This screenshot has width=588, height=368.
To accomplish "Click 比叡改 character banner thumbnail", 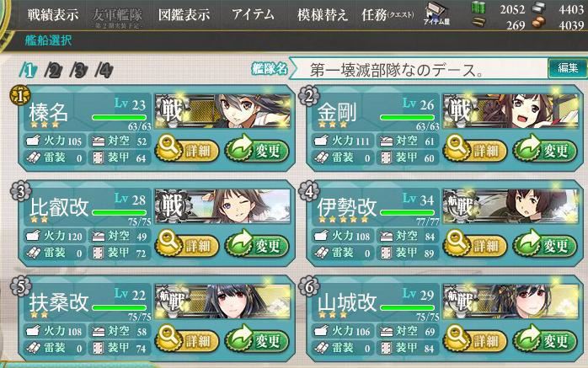I will point(222,205).
